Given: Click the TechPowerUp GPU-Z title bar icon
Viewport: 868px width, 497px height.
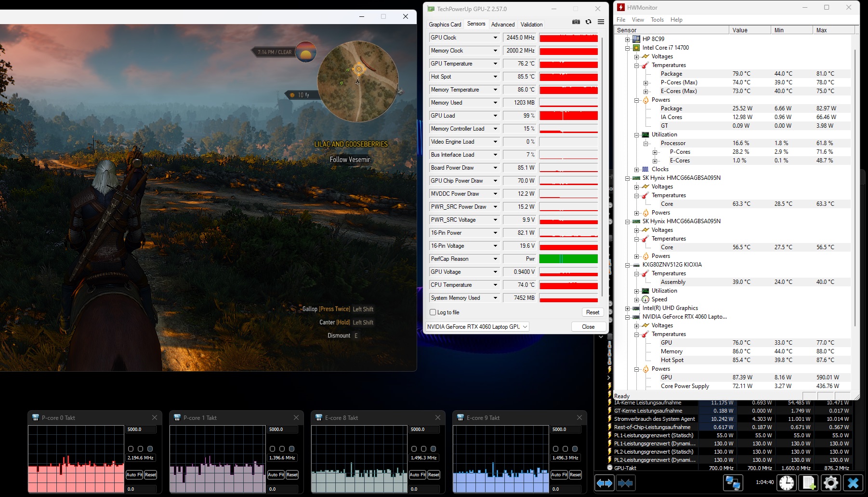Looking at the screenshot, I should [x=431, y=9].
